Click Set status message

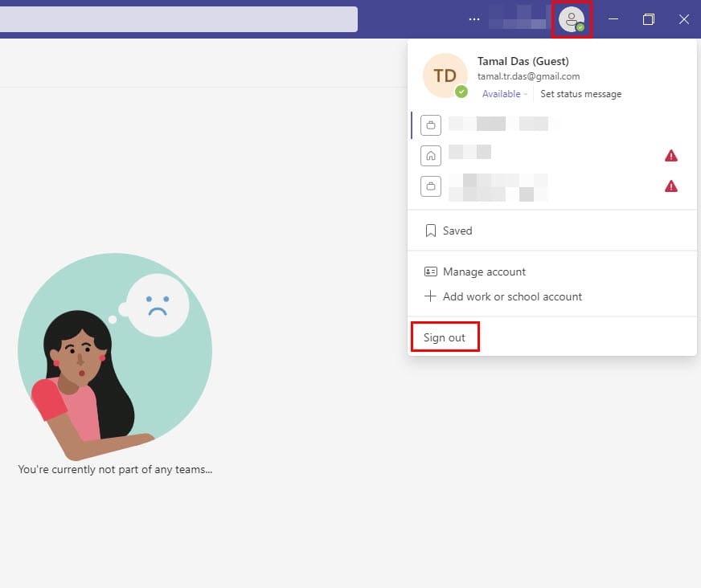click(x=580, y=94)
